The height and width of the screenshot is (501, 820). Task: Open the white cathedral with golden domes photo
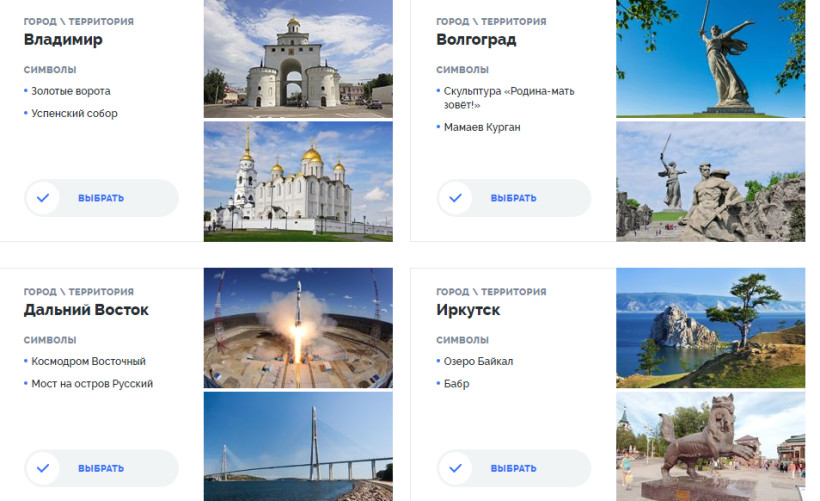[298, 181]
